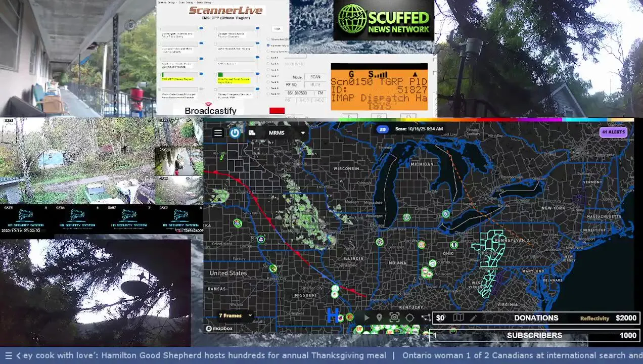Open the Scan Setup menu in ScannerLive
The image size is (643, 364).
click(x=186, y=3)
